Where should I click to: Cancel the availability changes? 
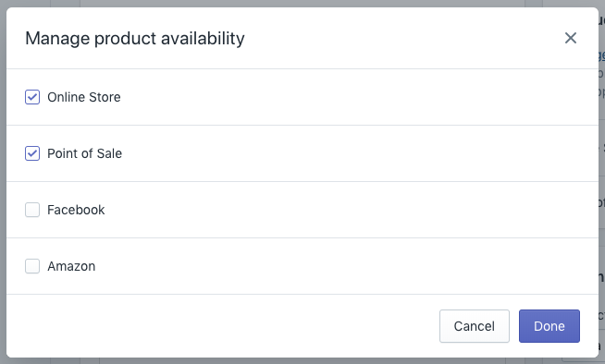[475, 326]
